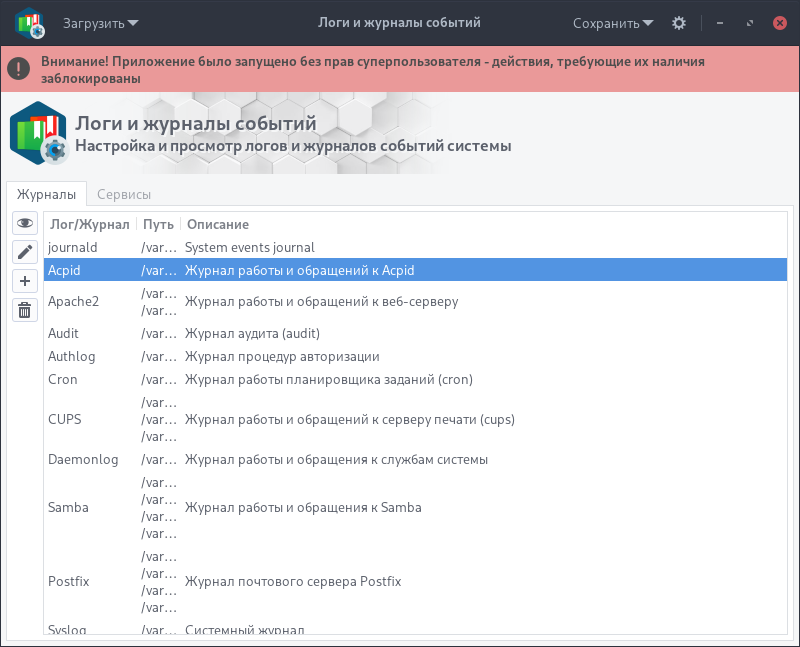Click the trash delete icon

click(x=25, y=310)
